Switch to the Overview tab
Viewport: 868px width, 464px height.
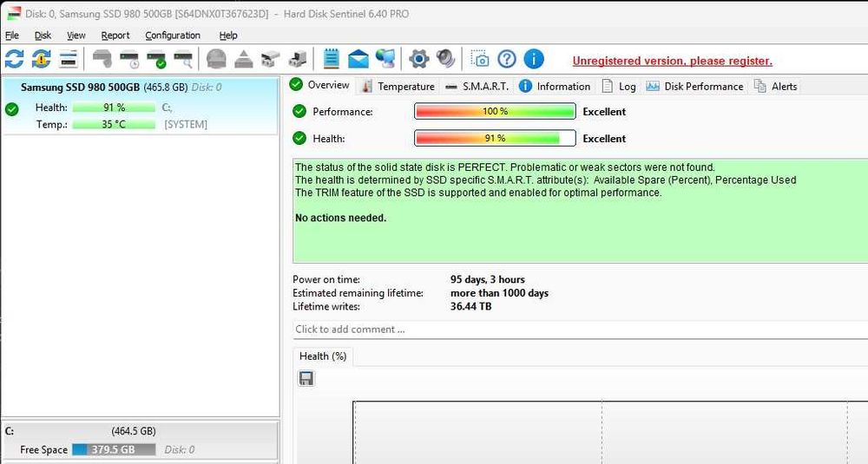point(320,85)
